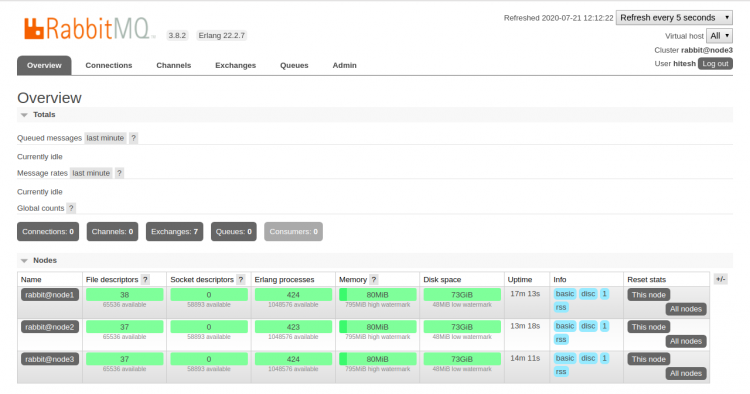Open the Connections: 0 count button
This screenshot has width=750, height=394.
48,231
